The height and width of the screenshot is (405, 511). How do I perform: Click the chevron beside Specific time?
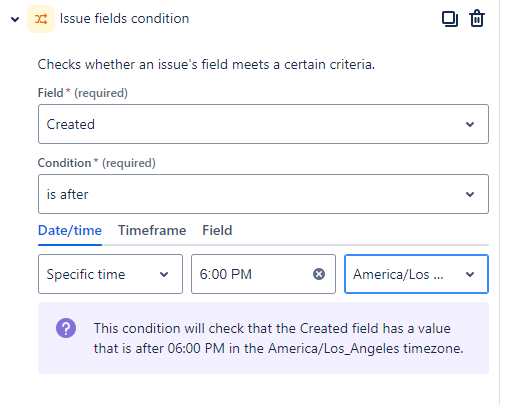pos(164,274)
